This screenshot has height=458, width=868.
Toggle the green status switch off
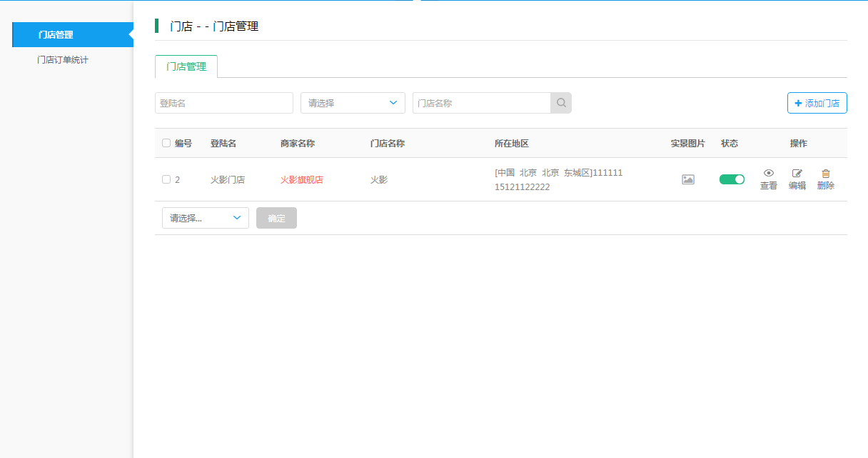click(x=732, y=179)
